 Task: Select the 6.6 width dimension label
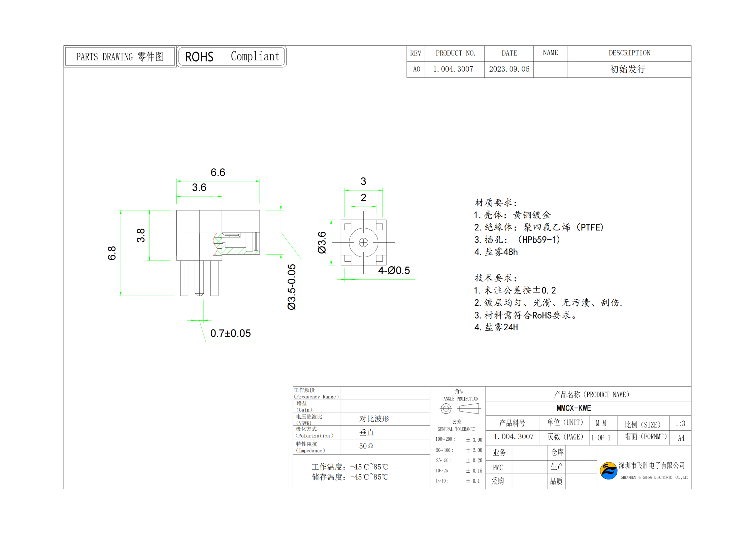218,172
